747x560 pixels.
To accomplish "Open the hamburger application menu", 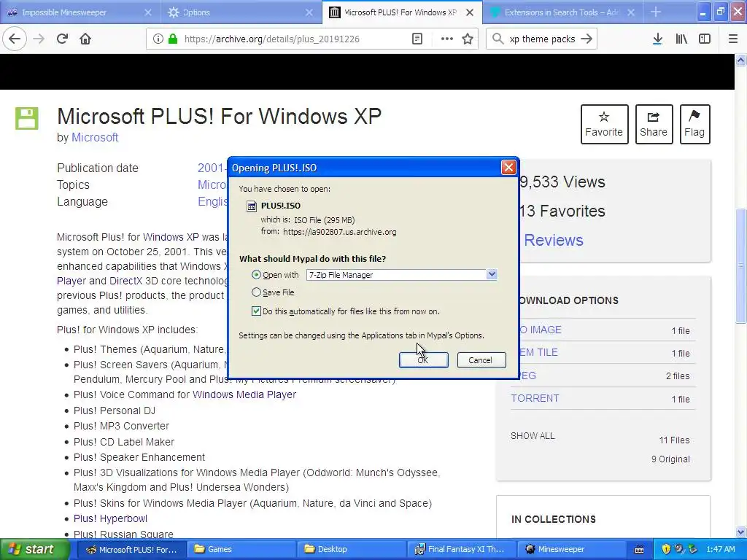I will click(x=733, y=39).
